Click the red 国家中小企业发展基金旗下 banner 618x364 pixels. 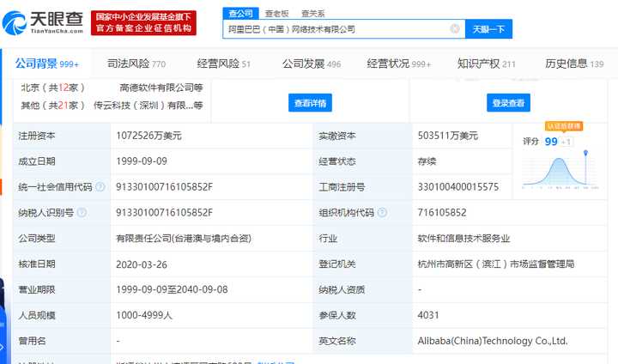143,23
